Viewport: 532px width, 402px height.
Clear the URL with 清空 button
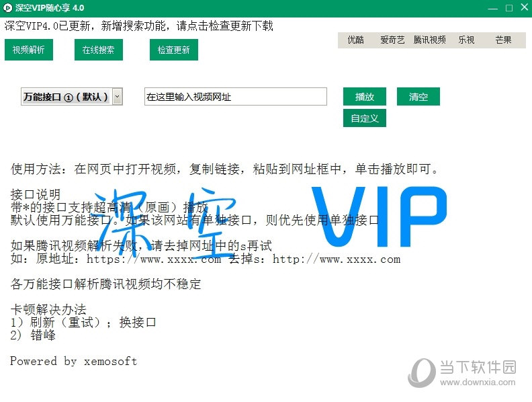(x=418, y=97)
